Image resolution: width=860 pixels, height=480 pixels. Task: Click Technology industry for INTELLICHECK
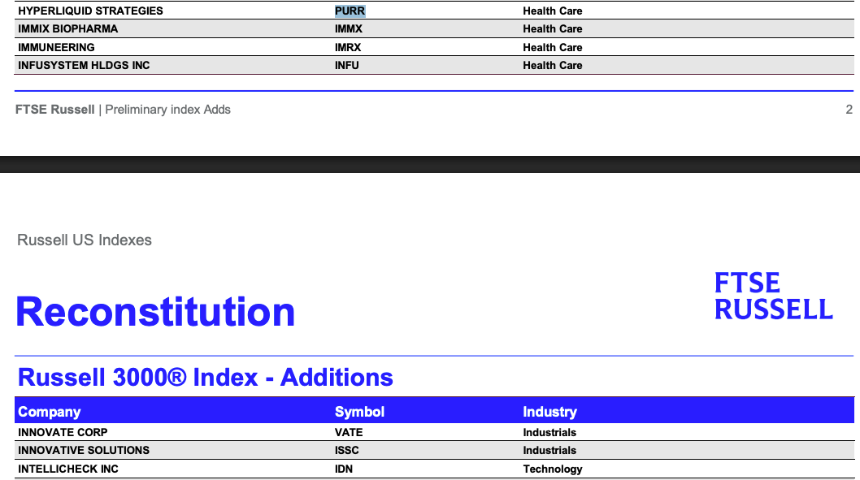pyautogui.click(x=552, y=469)
